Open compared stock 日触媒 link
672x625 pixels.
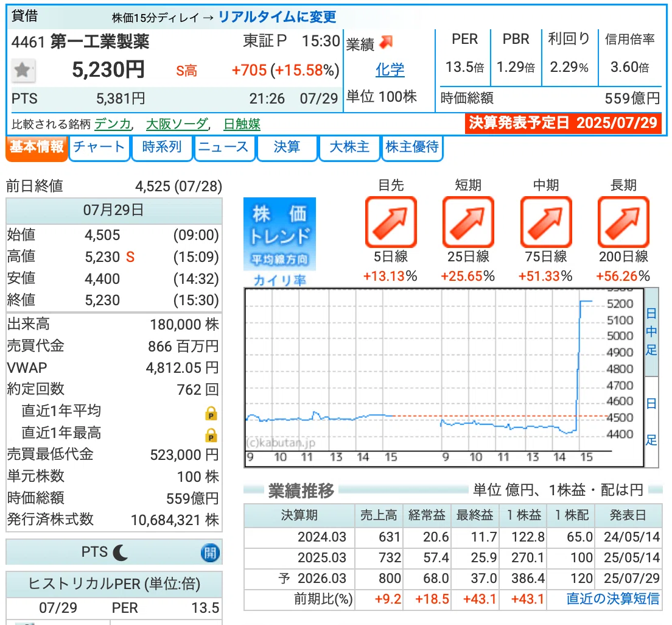242,124
